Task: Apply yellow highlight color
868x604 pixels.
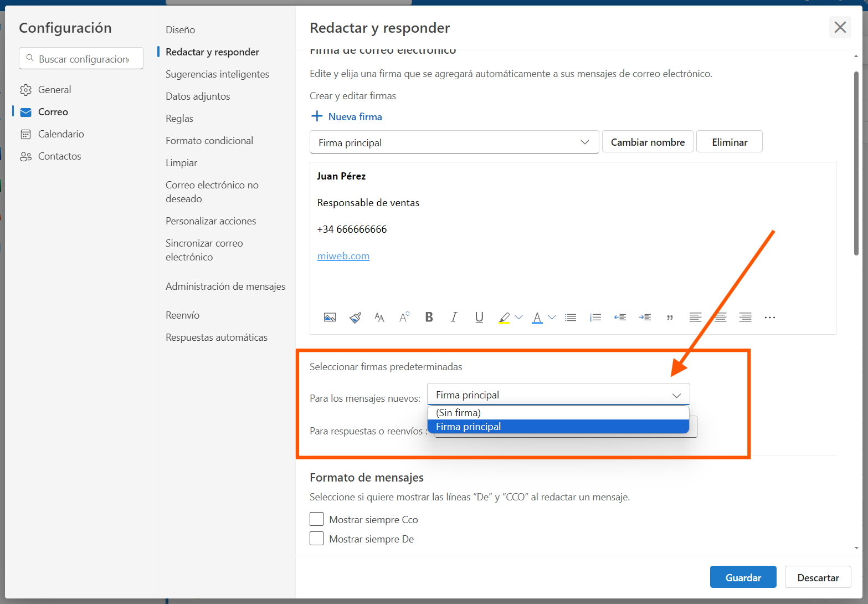Action: point(504,318)
